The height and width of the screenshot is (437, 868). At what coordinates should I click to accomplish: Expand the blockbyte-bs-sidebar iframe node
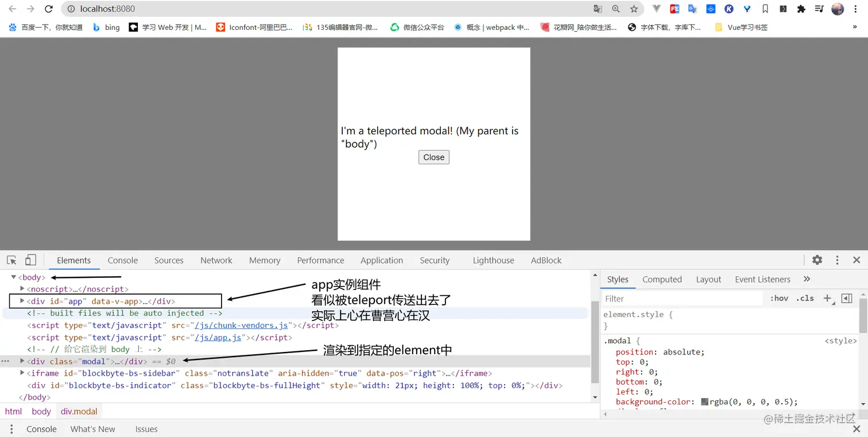[x=22, y=373]
